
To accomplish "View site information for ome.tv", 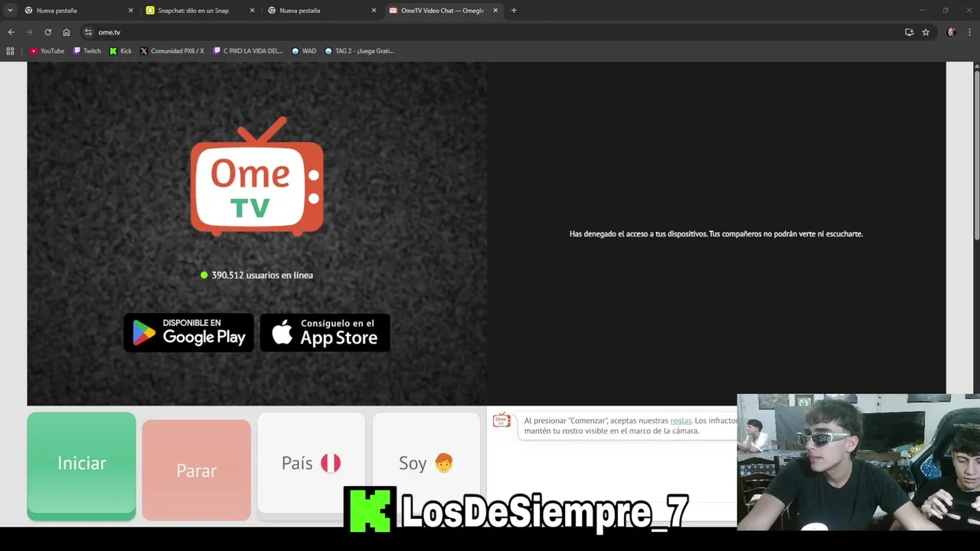I will [88, 32].
